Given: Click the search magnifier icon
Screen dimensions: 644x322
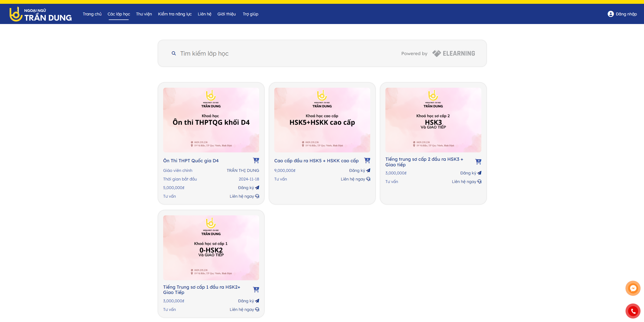Looking at the screenshot, I should 174,53.
